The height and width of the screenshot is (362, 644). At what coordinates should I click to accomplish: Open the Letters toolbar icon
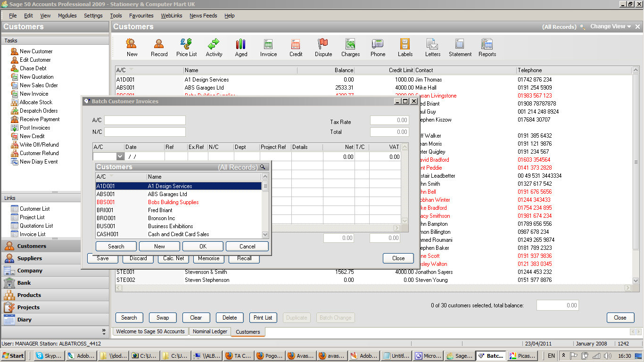point(433,48)
